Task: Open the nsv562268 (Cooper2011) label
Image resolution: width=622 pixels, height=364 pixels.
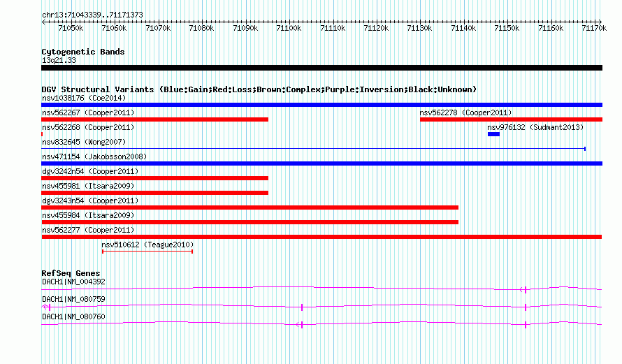Action: click(x=88, y=127)
